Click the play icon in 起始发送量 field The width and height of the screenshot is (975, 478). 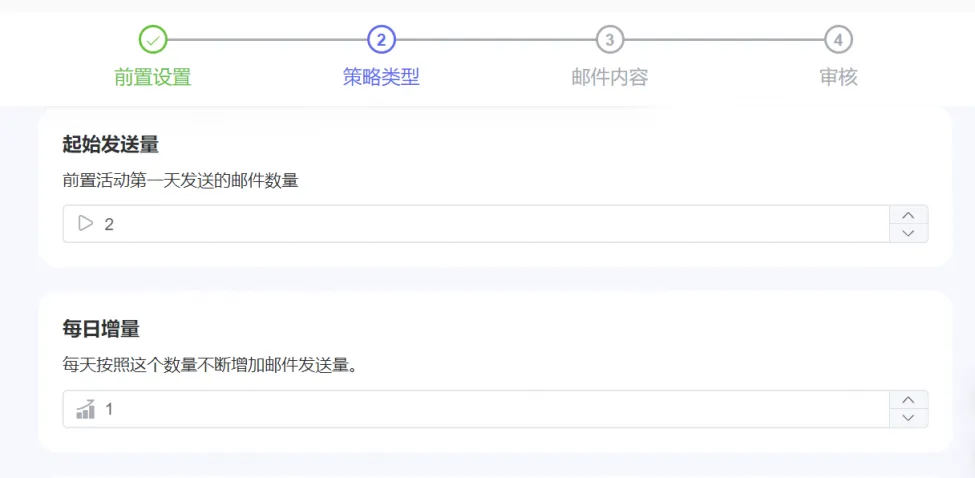point(85,224)
